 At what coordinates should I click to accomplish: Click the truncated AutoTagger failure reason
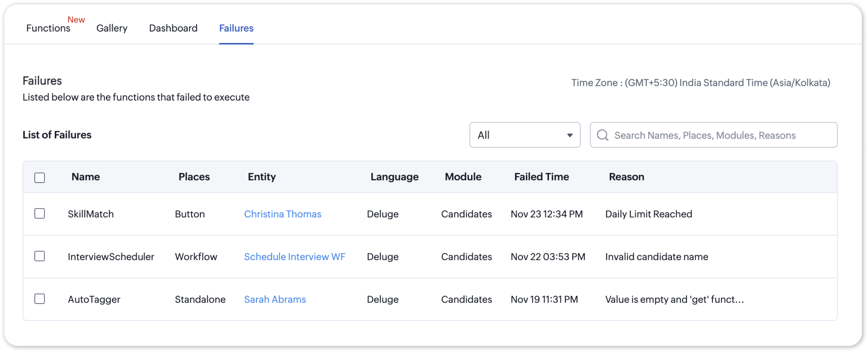674,299
